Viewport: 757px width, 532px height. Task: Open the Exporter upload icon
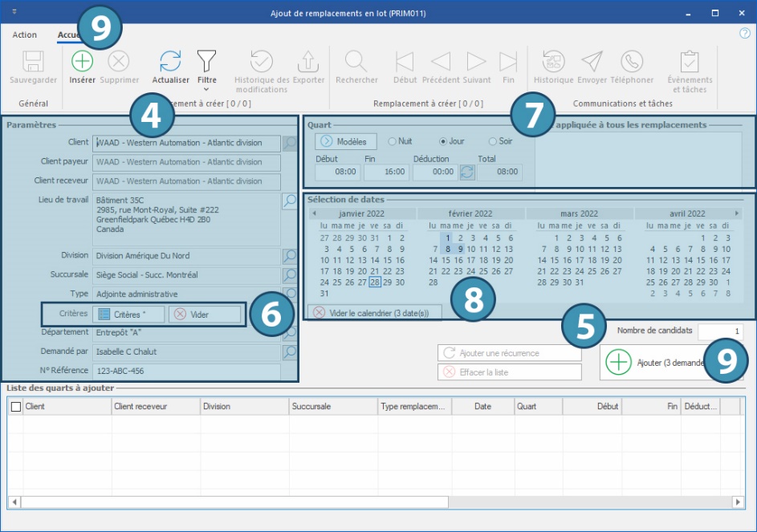(308, 62)
